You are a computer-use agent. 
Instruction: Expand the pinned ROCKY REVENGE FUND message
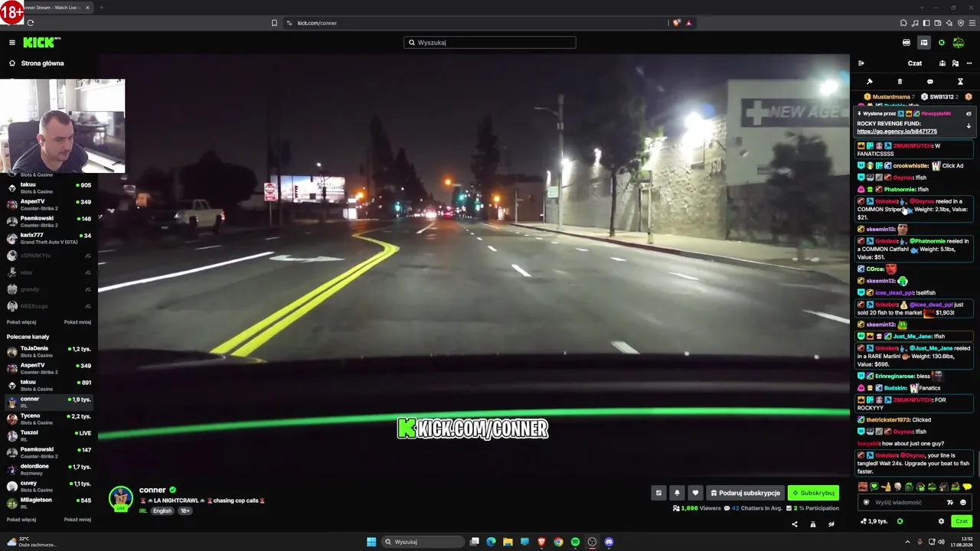tap(969, 126)
